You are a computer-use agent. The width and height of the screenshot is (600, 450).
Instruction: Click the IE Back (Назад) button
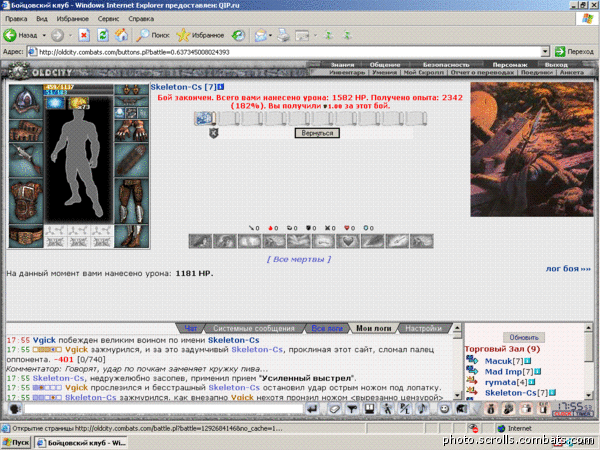20,35
